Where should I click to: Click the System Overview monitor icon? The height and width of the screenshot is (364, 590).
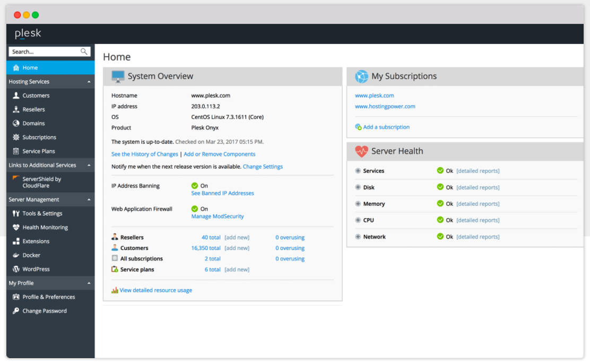coord(118,76)
